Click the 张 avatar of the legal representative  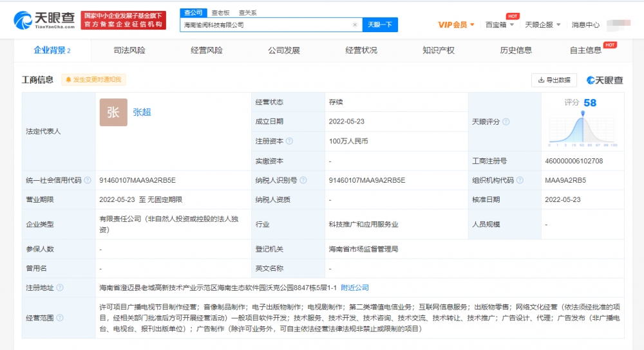click(113, 113)
